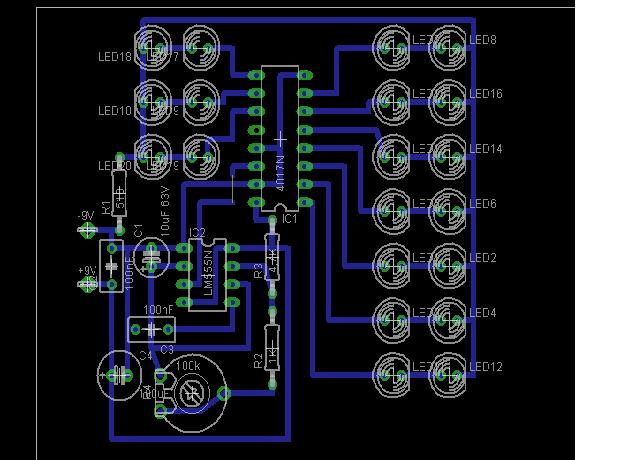Click the large round electrolytic capacitor C4
Screen dimensions: 640x460
pos(120,376)
